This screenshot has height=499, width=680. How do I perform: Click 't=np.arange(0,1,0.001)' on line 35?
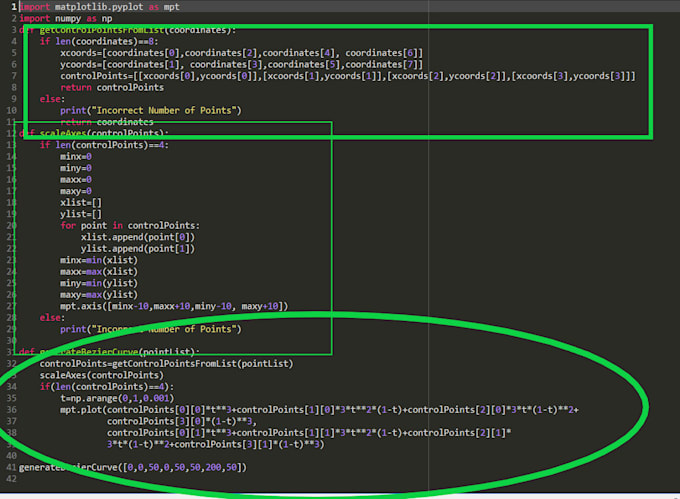117,398
